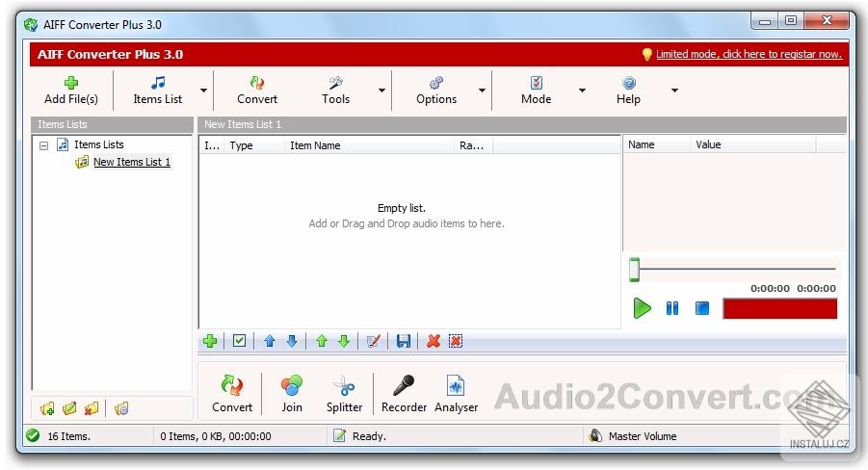Click the '0 Items, 0 KB, 00:00:00' status text
Viewport: 868px width, 470px height.
click(216, 436)
